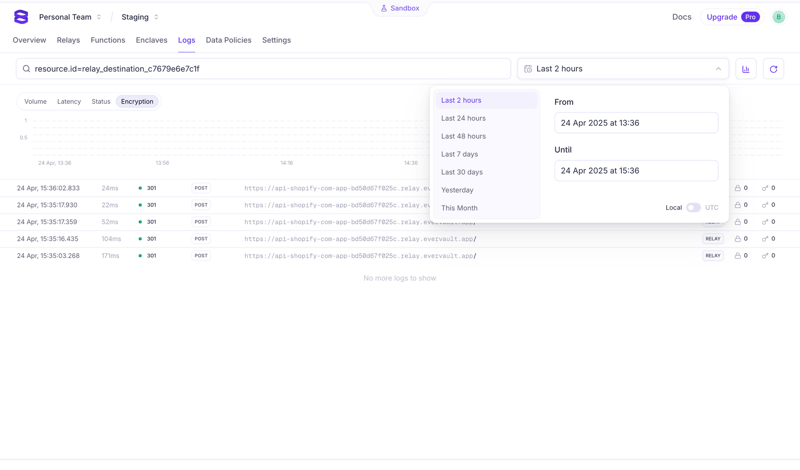Click URL of the 15:35:03.268 log

pyautogui.click(x=360, y=256)
